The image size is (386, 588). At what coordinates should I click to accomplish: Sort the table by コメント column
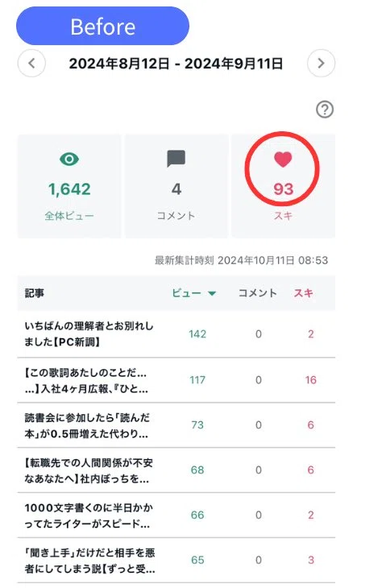coord(257,293)
